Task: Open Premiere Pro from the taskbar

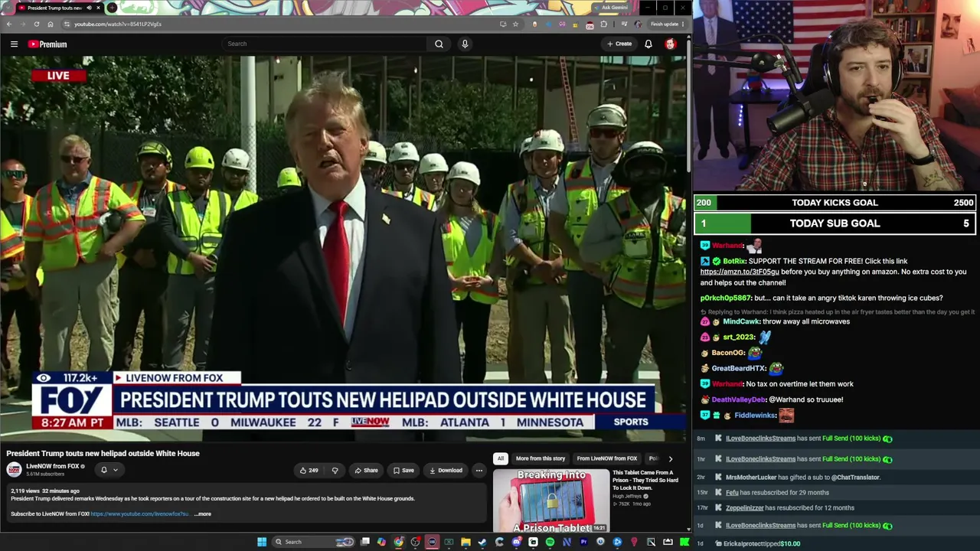Action: click(x=583, y=542)
